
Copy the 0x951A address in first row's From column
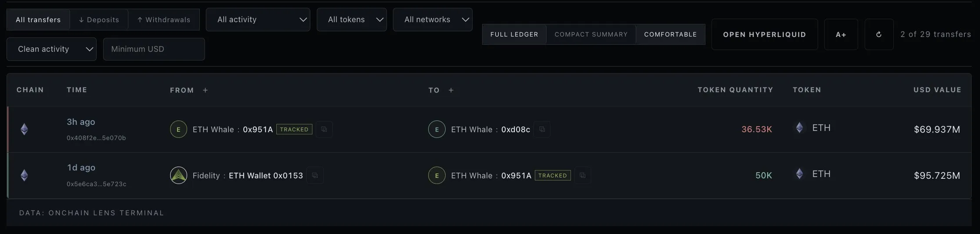[324, 129]
